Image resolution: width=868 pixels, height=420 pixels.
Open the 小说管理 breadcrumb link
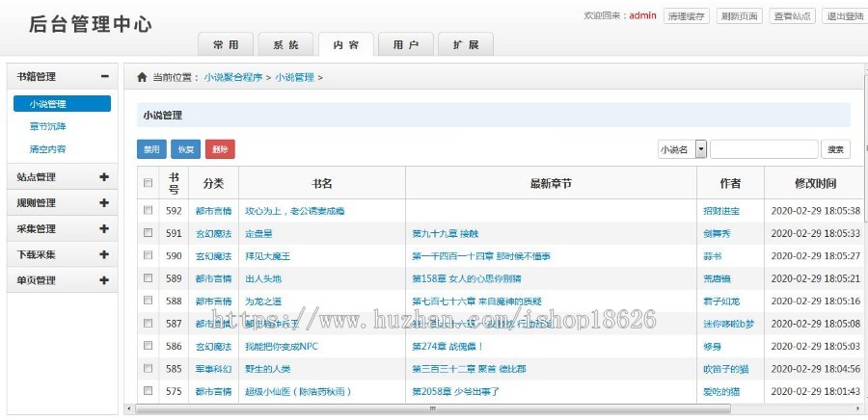[x=294, y=77]
